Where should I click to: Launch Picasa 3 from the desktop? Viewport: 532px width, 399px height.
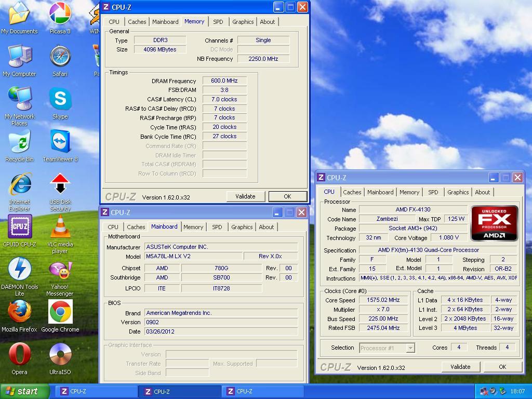pyautogui.click(x=60, y=17)
